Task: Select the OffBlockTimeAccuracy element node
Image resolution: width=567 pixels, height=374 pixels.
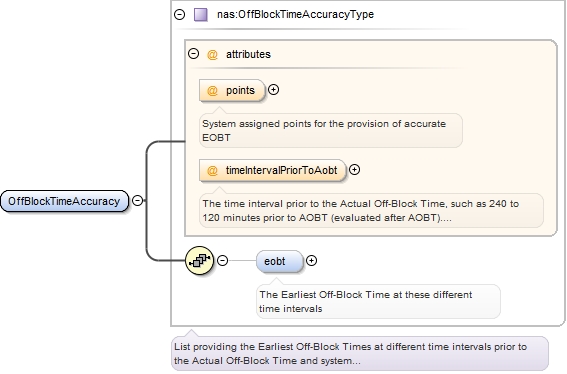Action: pyautogui.click(x=64, y=201)
